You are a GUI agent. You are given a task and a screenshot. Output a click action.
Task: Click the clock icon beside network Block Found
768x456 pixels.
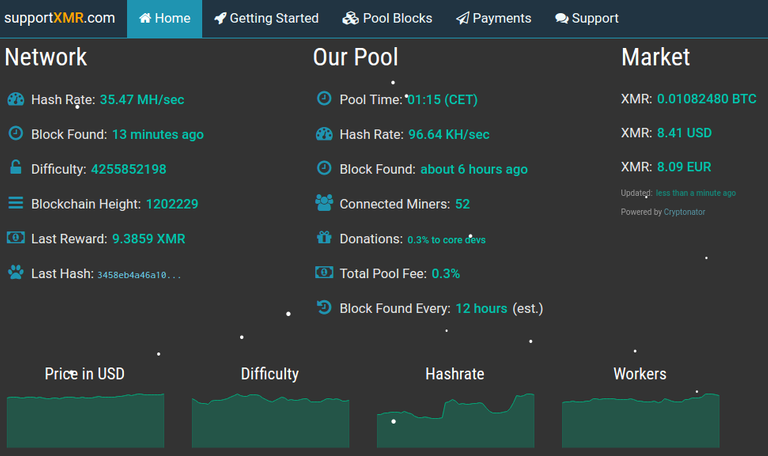16,133
